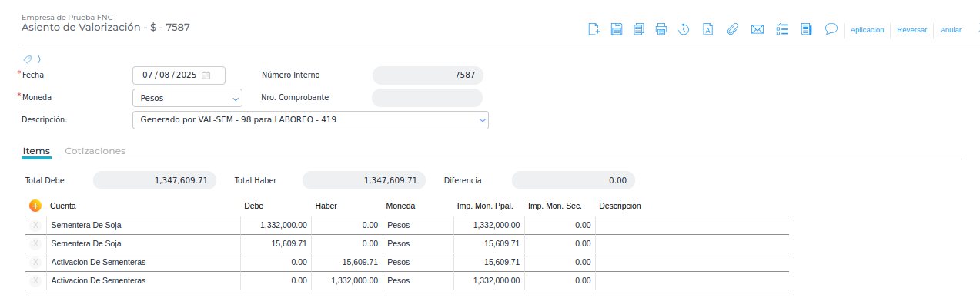Open the comments speech bubble icon
The image size is (980, 305).
[831, 29]
